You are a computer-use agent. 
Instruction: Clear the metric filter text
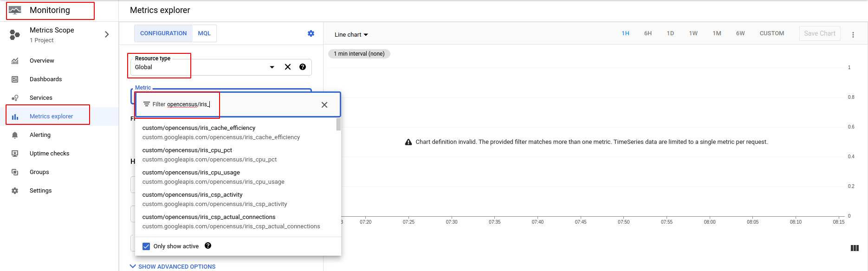(x=324, y=105)
